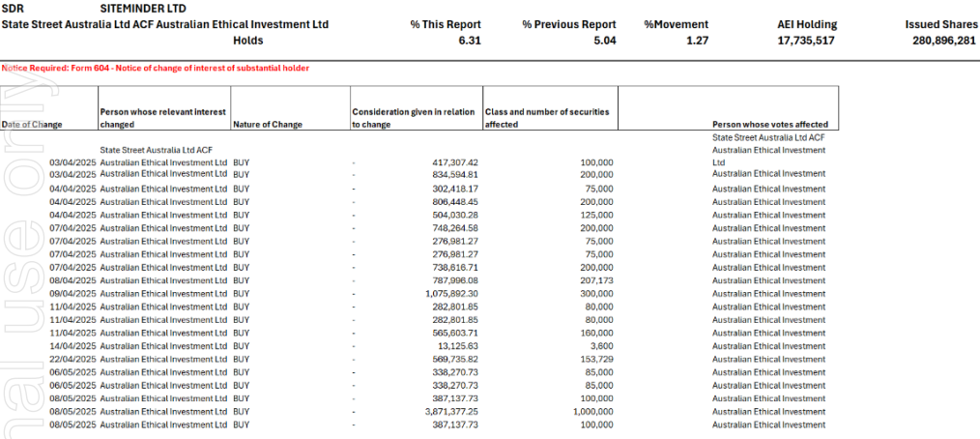Select the Consideration given column header

coord(413,118)
